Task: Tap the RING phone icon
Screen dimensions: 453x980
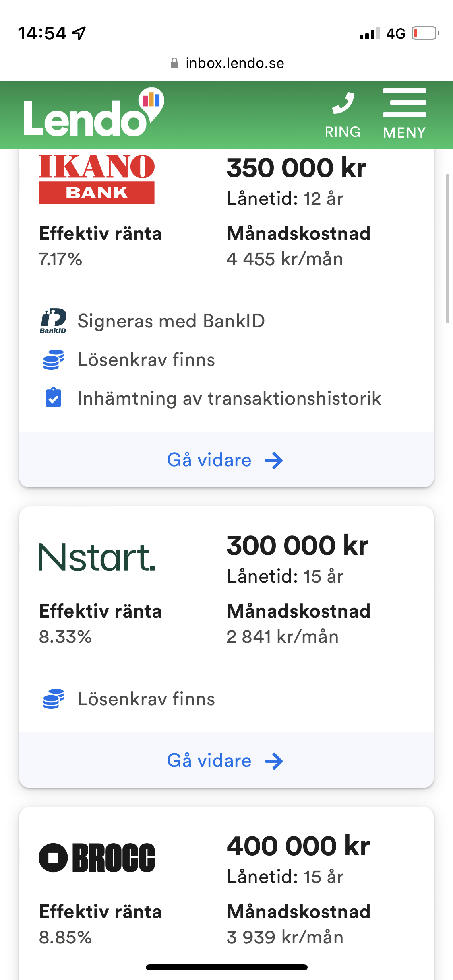Action: [x=343, y=114]
